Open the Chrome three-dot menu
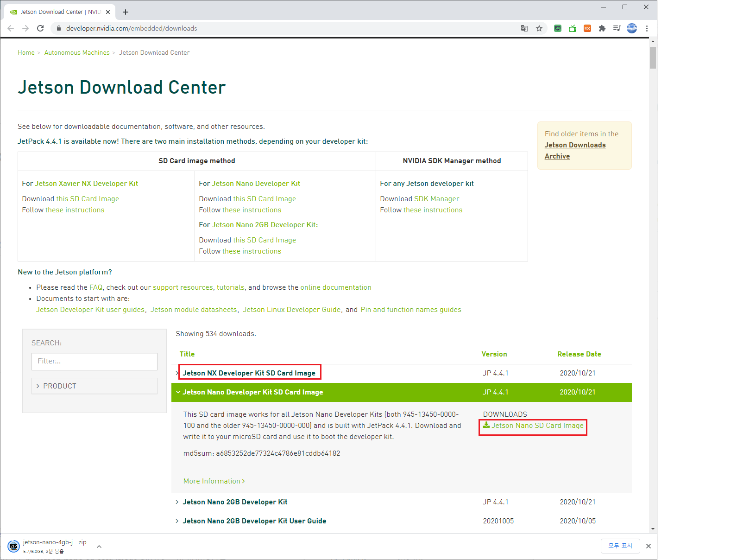756x560 pixels. pos(647,28)
